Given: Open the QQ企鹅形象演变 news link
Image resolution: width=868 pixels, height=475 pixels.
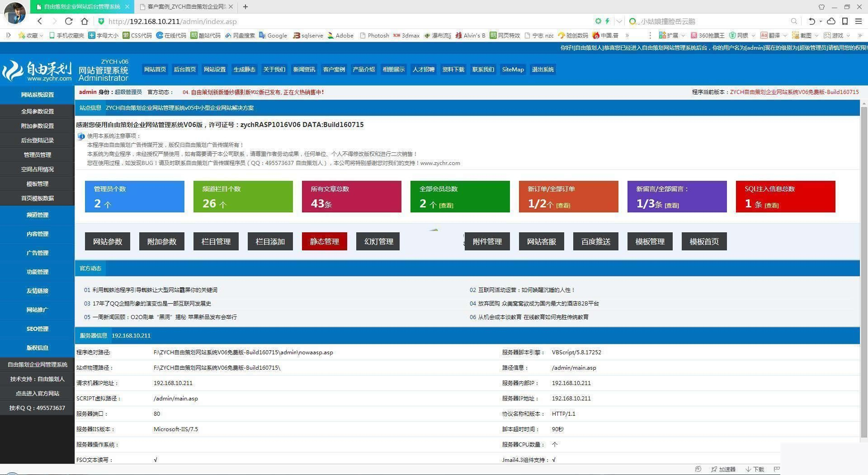Looking at the screenshot, I should (151, 303).
